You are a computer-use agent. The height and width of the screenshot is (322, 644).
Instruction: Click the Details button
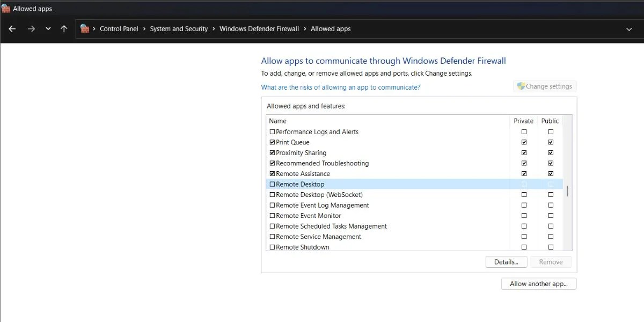(506, 261)
